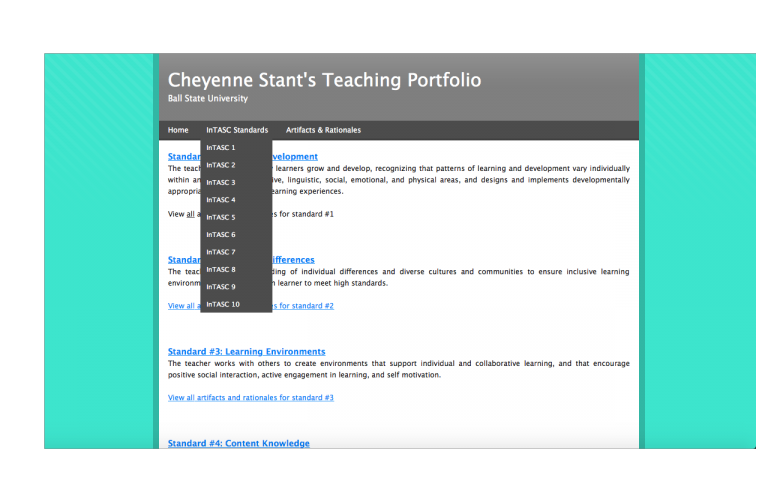
Task: Go to InTASC 3 menu entry
Action: (x=221, y=183)
